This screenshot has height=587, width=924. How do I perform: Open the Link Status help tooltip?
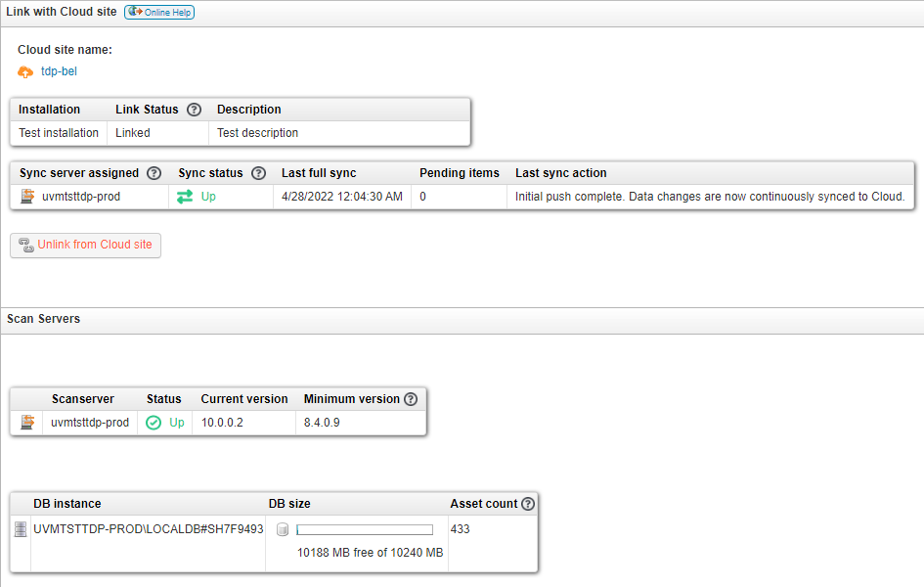click(x=193, y=109)
